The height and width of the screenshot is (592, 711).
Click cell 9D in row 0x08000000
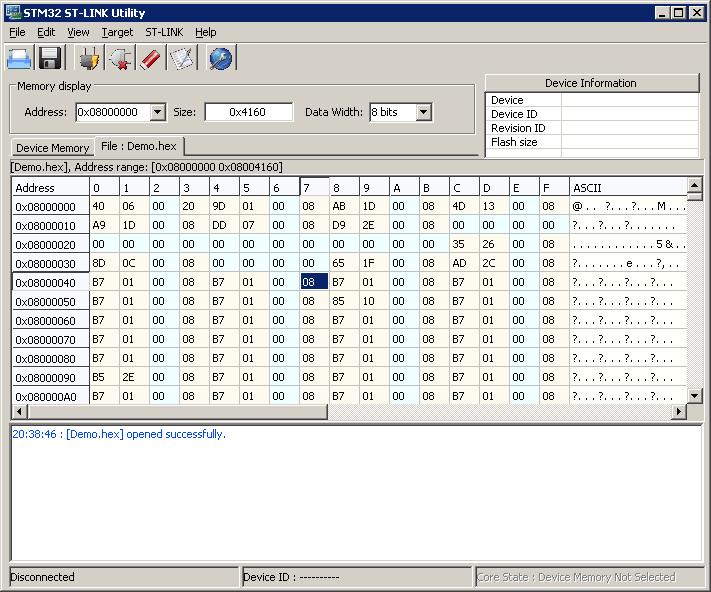click(224, 206)
